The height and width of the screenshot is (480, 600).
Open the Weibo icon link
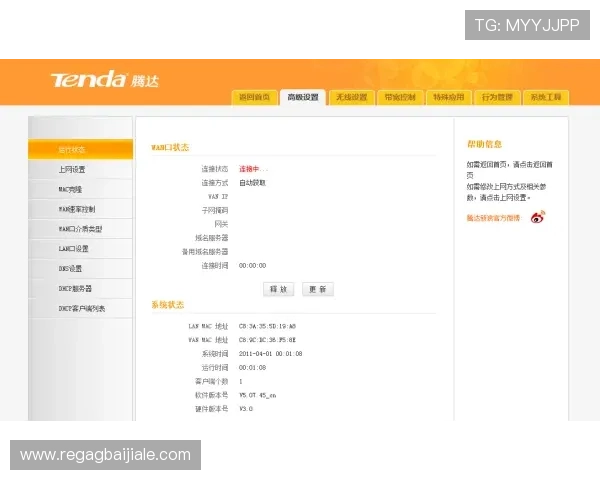tap(538, 217)
